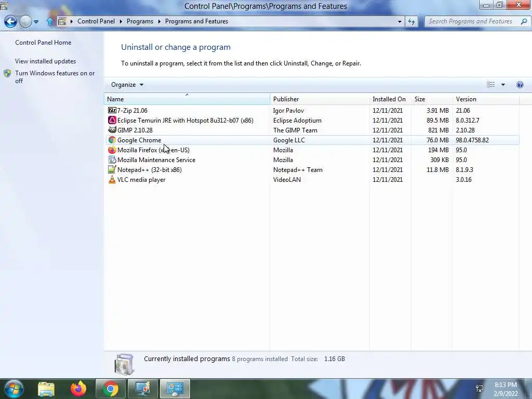This screenshot has height=399, width=532.
Task: Click the VideoLAN publisher cell
Action: [x=287, y=179]
